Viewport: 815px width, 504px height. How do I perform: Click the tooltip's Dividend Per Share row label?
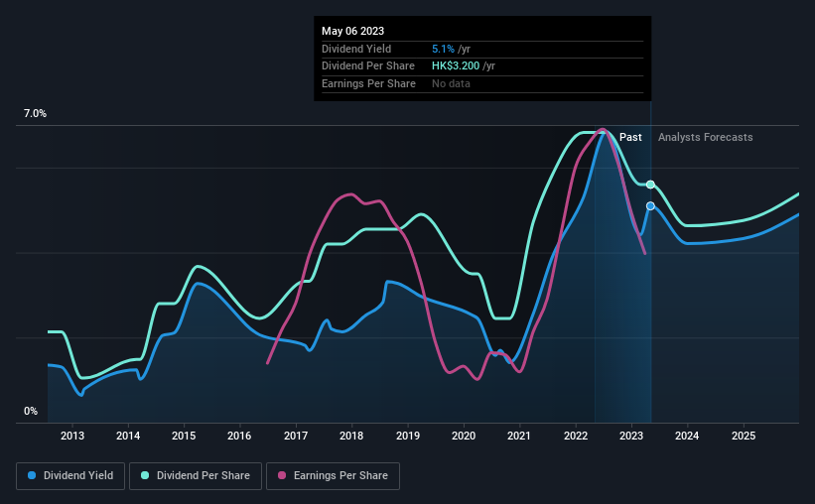pos(368,66)
